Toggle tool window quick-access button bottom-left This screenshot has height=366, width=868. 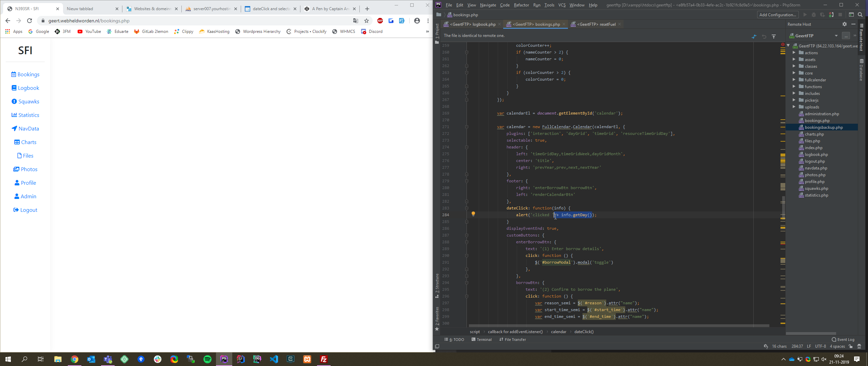point(437,346)
